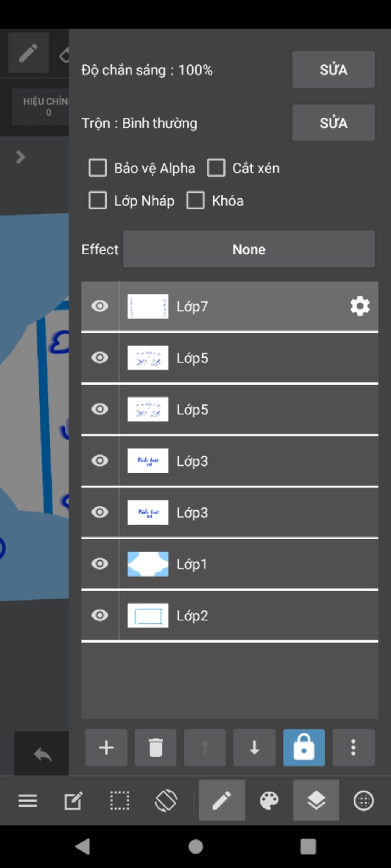Screen dimensions: 391x868
Task: Open the Effect None dropdown
Action: (249, 249)
